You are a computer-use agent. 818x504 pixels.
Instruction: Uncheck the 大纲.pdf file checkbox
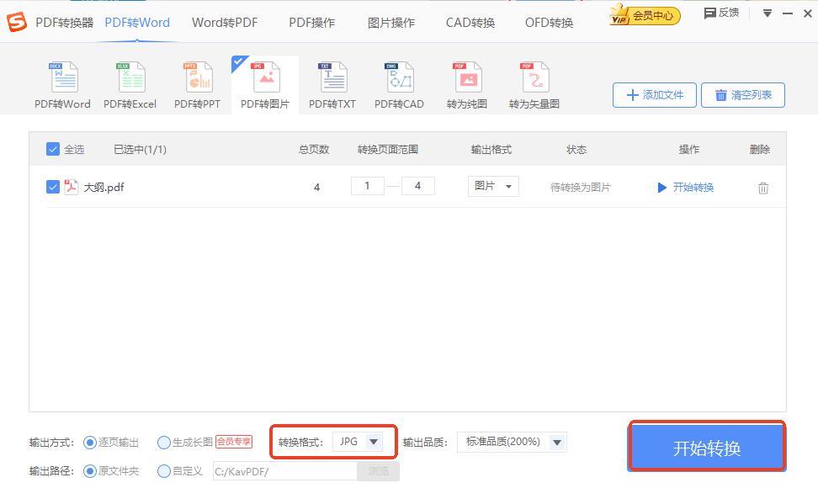[x=53, y=187]
